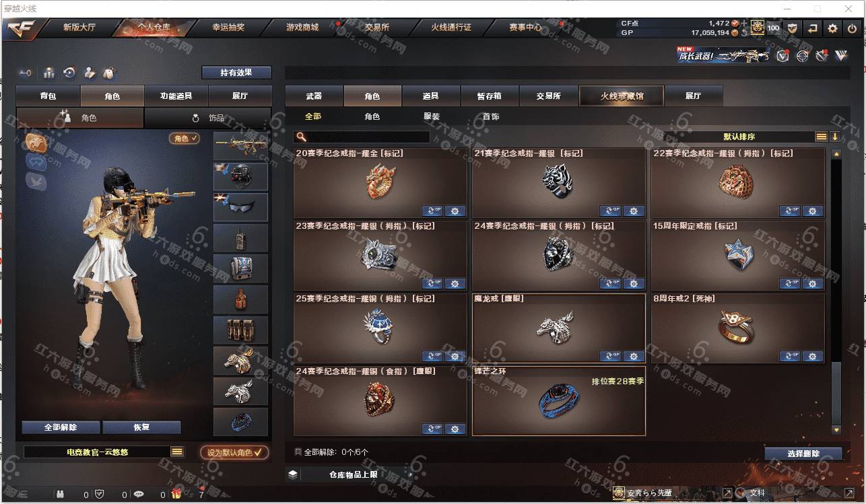Screen dimensions: 866x504
Task: Click the steering wheel icon near banner
Action: click(802, 56)
